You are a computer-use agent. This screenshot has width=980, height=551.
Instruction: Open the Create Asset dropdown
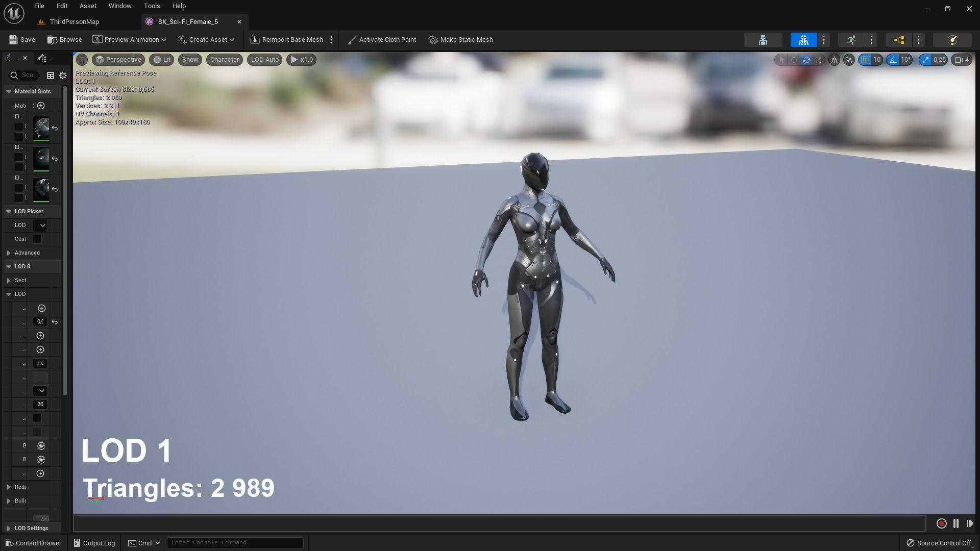[206, 40]
